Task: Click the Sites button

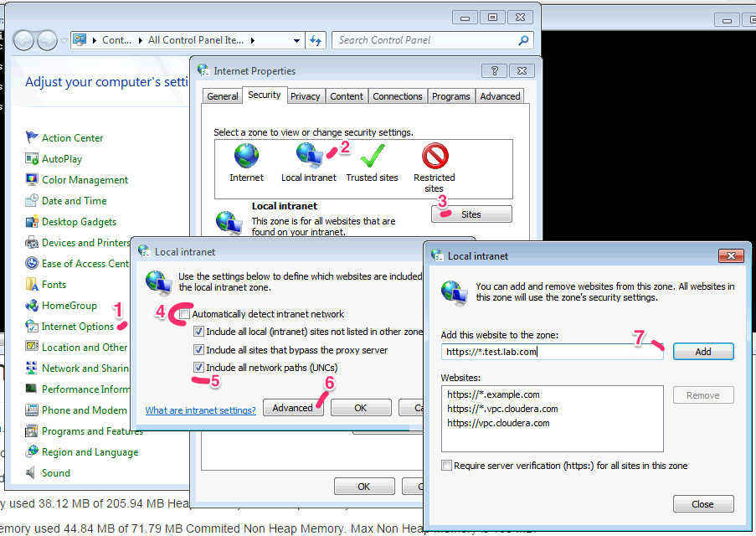Action: (471, 214)
